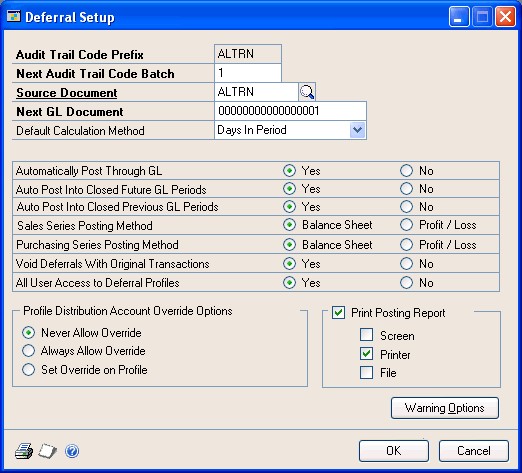Click the Profile Distribution Account Override Options heading
Screen dimensions: 522x473
pos(128,311)
